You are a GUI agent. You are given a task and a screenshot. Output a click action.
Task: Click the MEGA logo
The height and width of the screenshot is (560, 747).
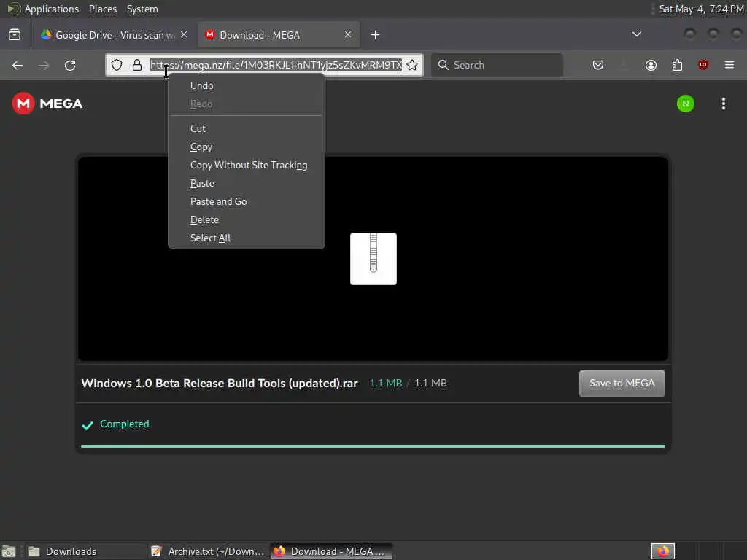(47, 104)
